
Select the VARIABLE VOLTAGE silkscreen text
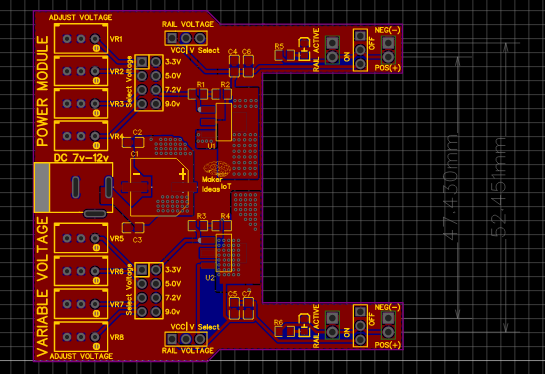click(x=43, y=287)
